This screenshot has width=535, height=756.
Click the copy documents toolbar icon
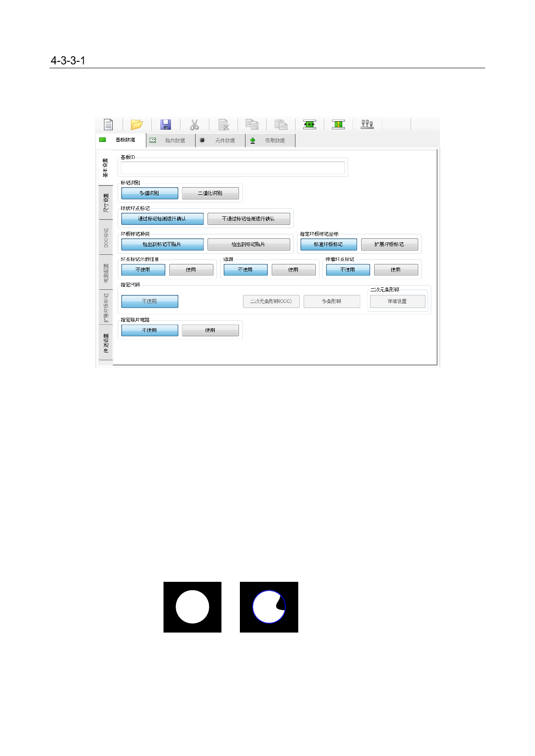point(252,124)
